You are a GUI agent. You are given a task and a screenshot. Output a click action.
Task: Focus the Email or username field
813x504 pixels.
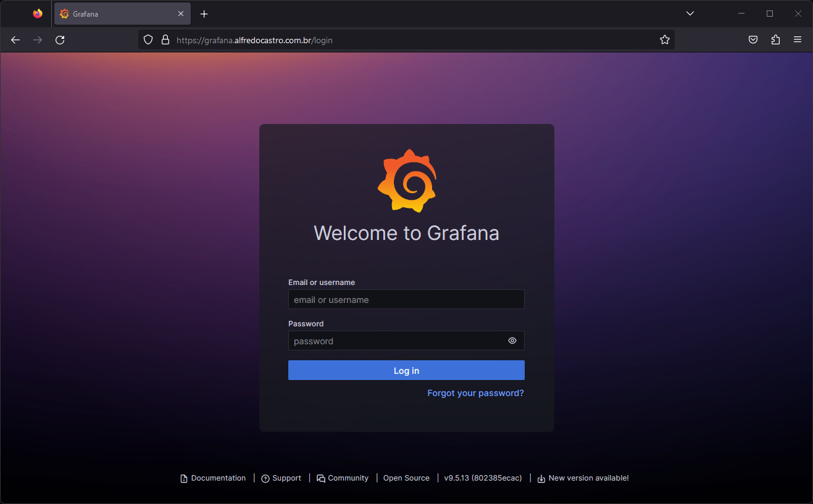[x=406, y=299]
